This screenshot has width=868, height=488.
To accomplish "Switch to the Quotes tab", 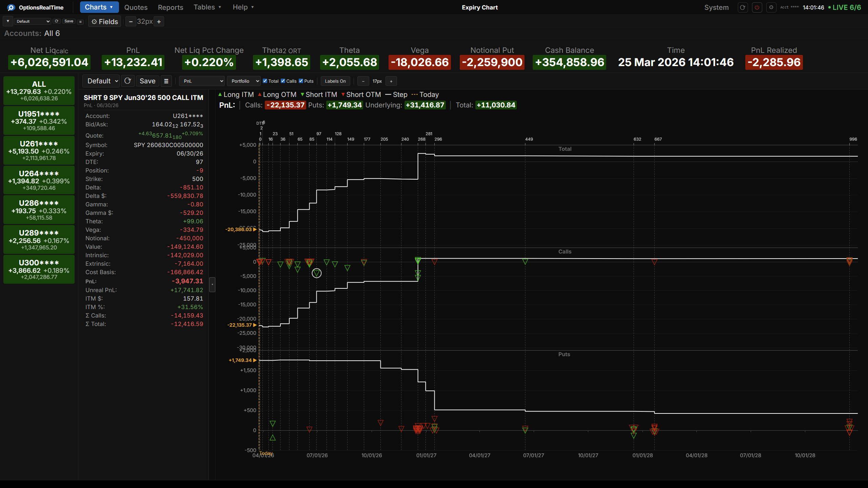I will coord(136,7).
